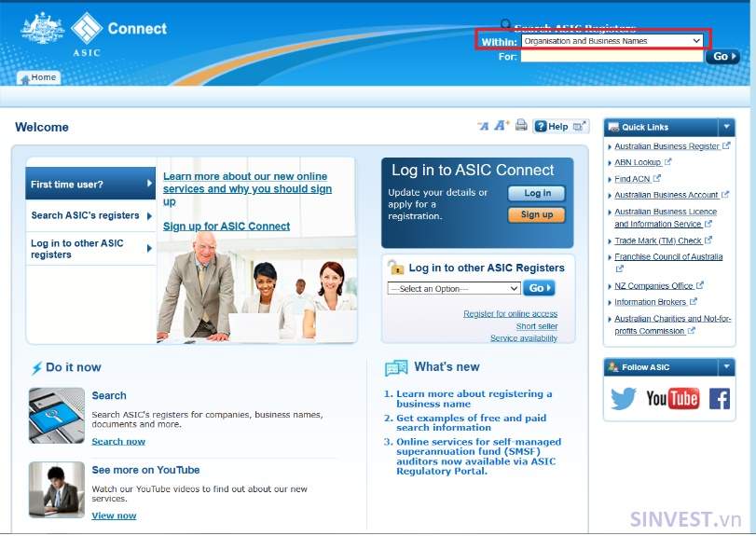The image size is (756, 536).
Task: Open the ABN Lookup link
Action: pos(638,162)
